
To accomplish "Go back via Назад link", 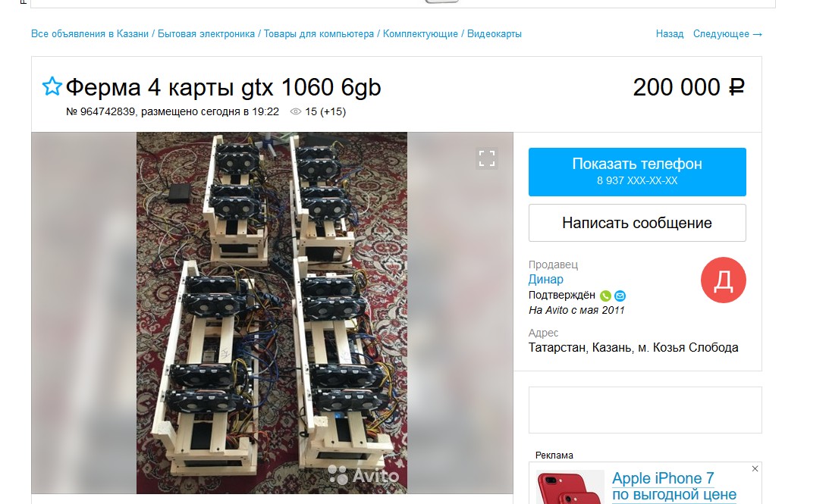I will [x=669, y=34].
